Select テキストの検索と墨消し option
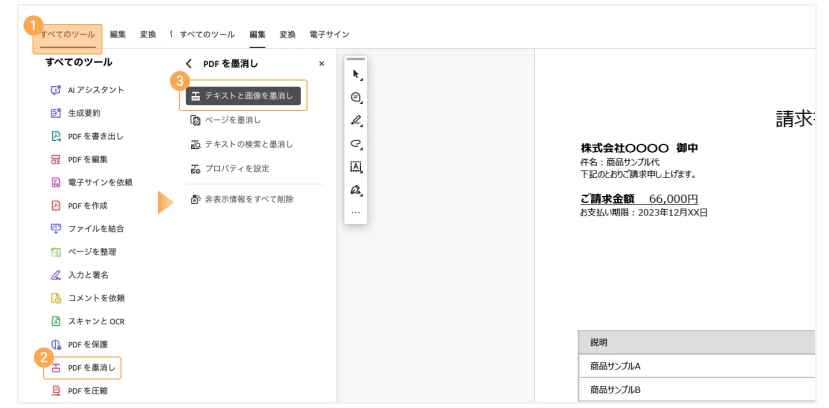 [241, 144]
